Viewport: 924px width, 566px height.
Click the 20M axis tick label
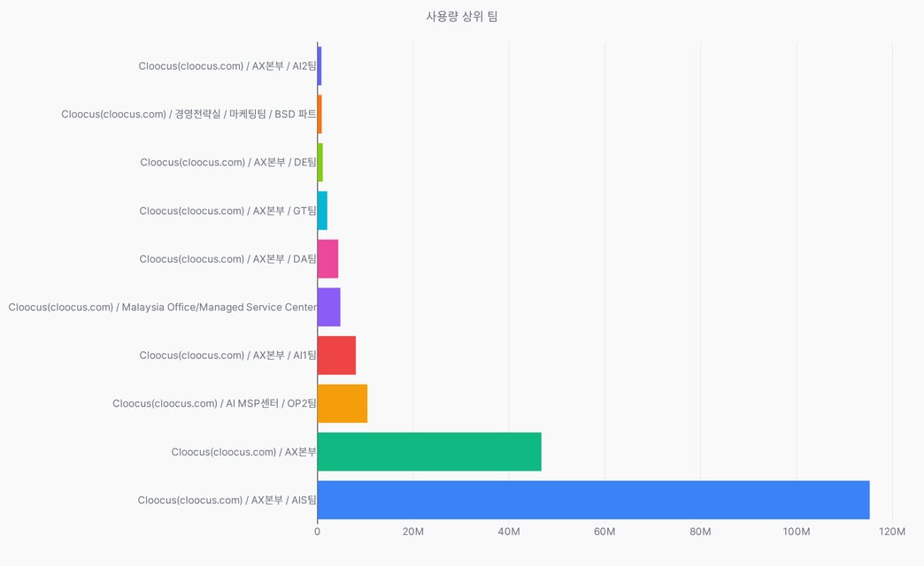[413, 532]
